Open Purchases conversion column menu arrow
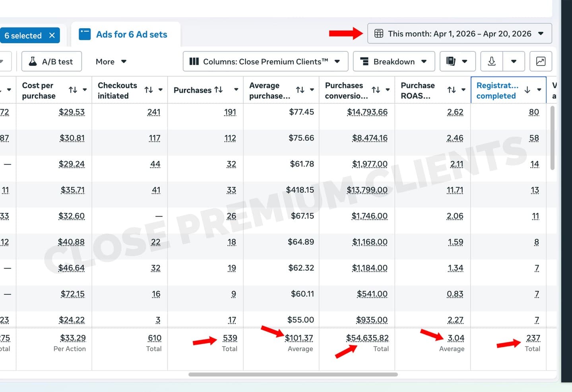 (x=388, y=90)
